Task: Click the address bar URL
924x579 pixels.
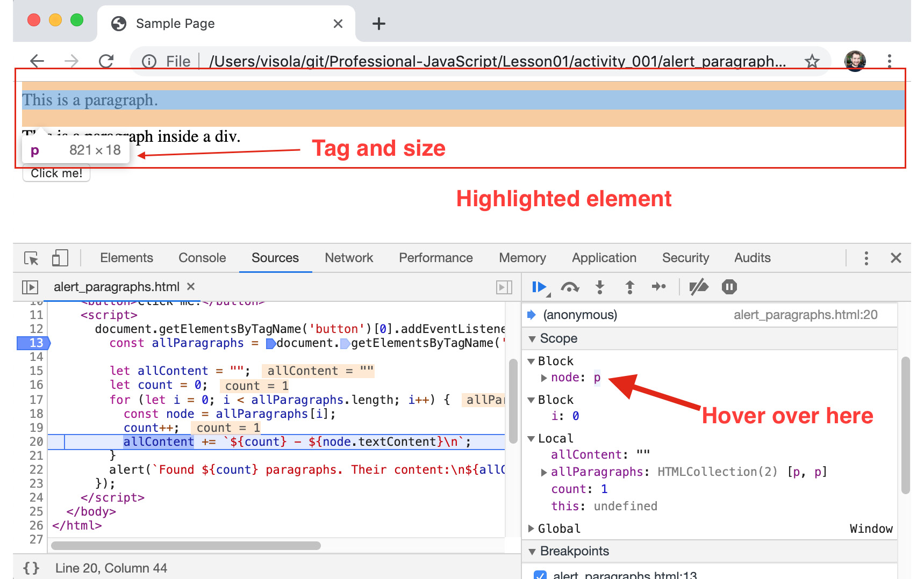Action: 497,61
